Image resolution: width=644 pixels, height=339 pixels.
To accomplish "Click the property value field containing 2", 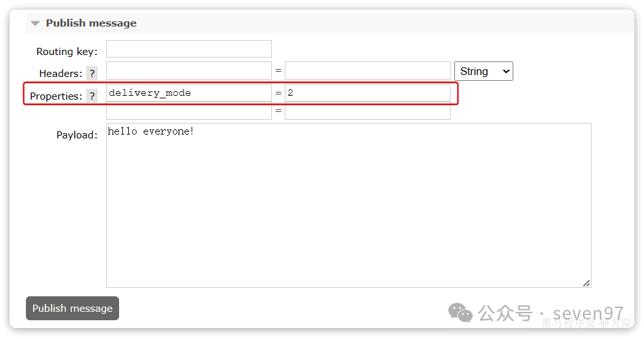I will 368,93.
